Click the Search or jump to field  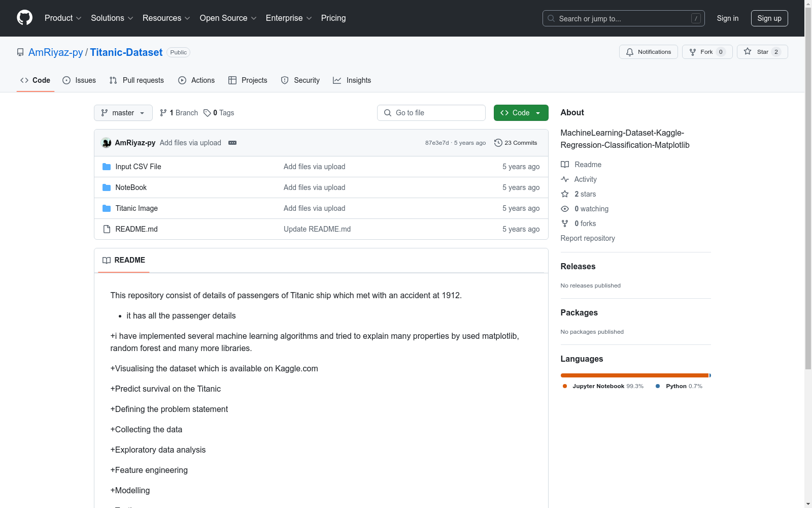pyautogui.click(x=624, y=18)
